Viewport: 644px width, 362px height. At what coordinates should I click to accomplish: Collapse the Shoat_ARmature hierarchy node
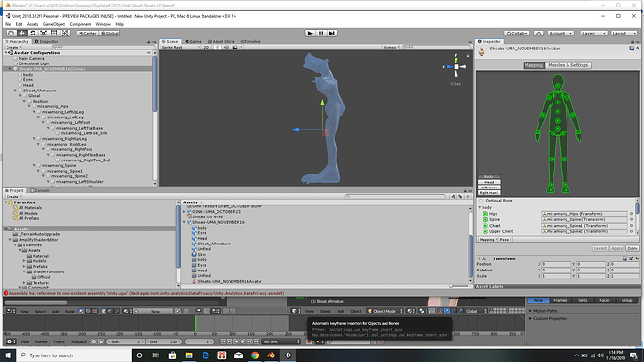click(15, 90)
